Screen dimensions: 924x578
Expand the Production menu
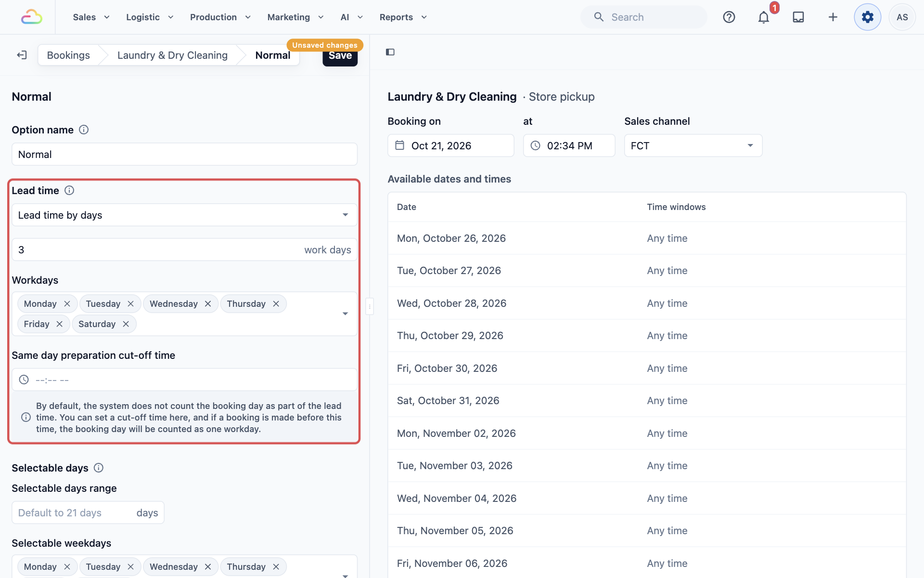[220, 17]
